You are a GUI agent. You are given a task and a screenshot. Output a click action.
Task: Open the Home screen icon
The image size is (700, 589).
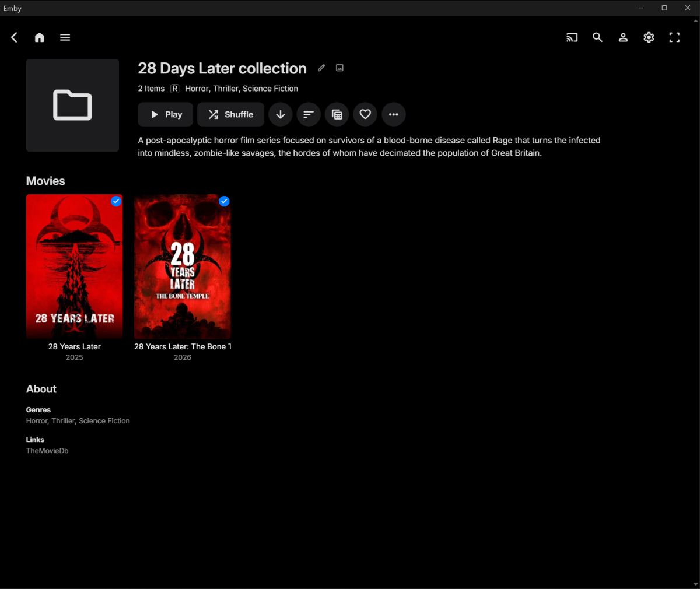click(40, 37)
